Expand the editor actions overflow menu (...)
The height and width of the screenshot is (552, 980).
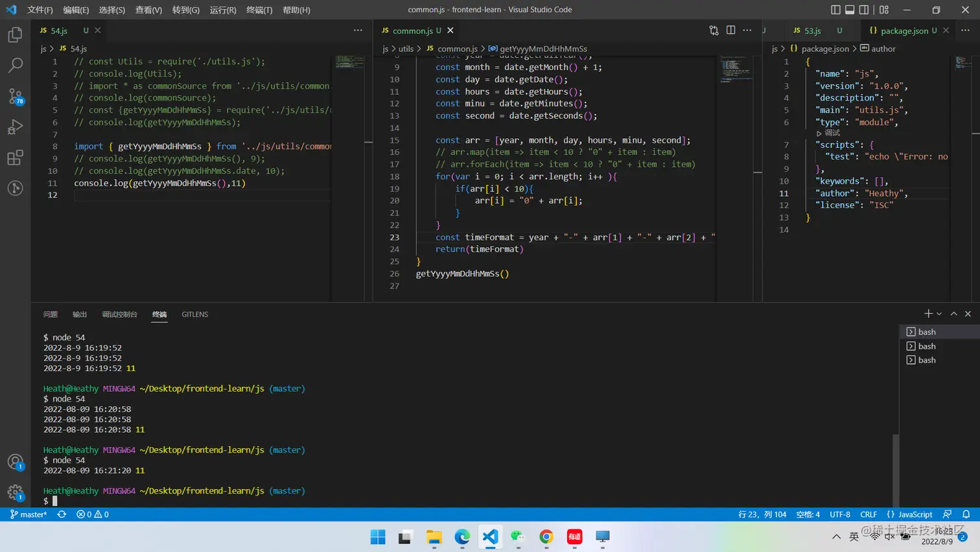click(747, 30)
